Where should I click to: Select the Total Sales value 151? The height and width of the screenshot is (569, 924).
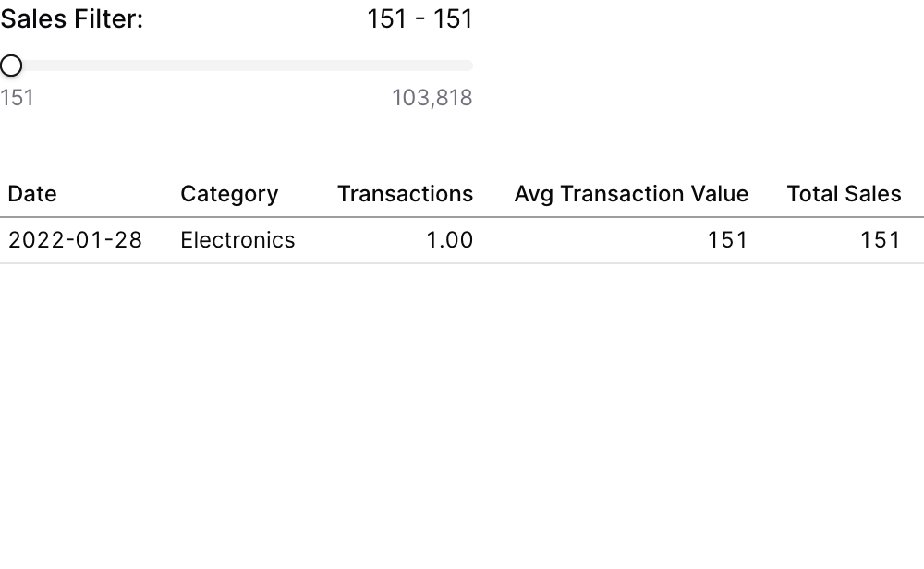[880, 239]
